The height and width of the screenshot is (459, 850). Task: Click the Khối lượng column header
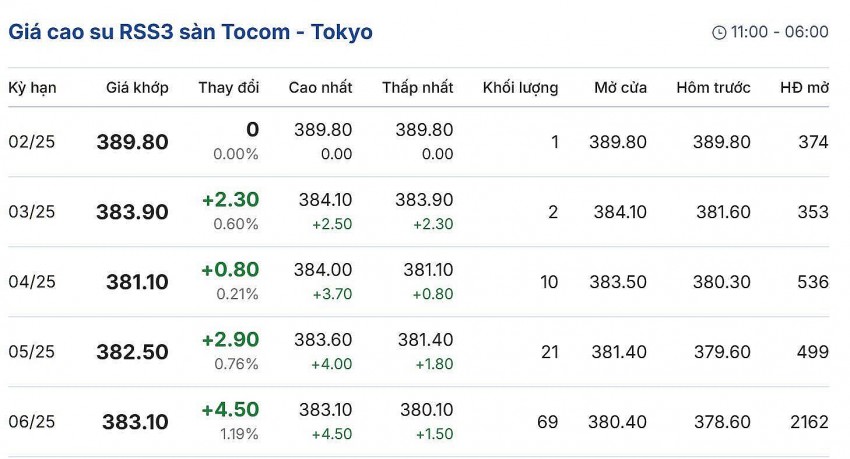point(520,88)
